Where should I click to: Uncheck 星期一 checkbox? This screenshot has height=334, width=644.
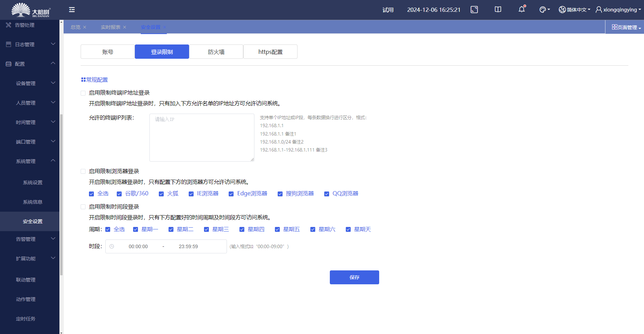(x=136, y=229)
